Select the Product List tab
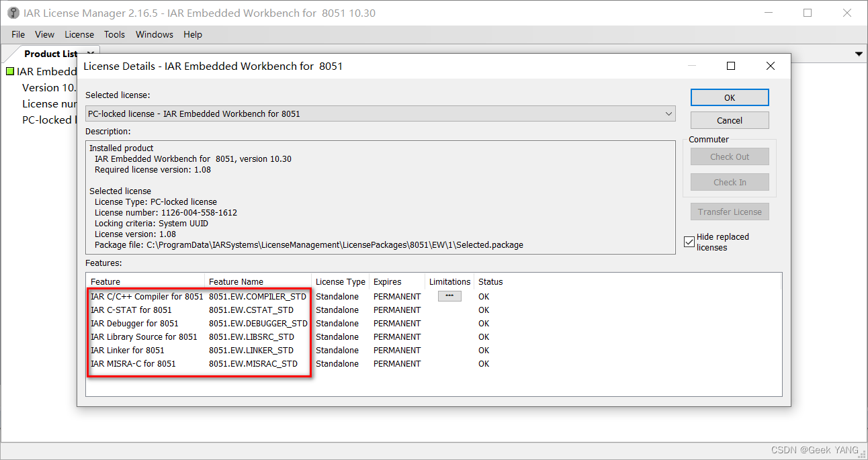The width and height of the screenshot is (868, 460). coord(50,54)
